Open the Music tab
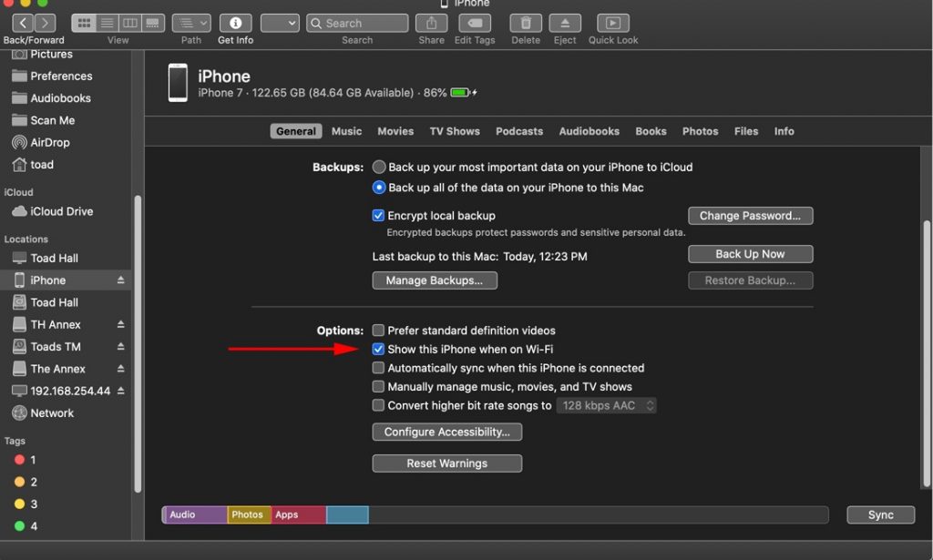The height and width of the screenshot is (560, 933). pyautogui.click(x=346, y=131)
